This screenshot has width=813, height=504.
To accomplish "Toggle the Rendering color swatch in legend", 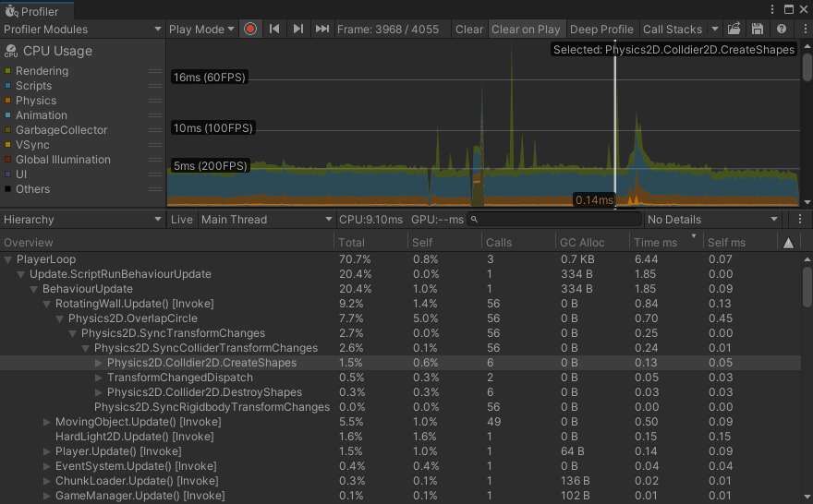I will coord(8,71).
